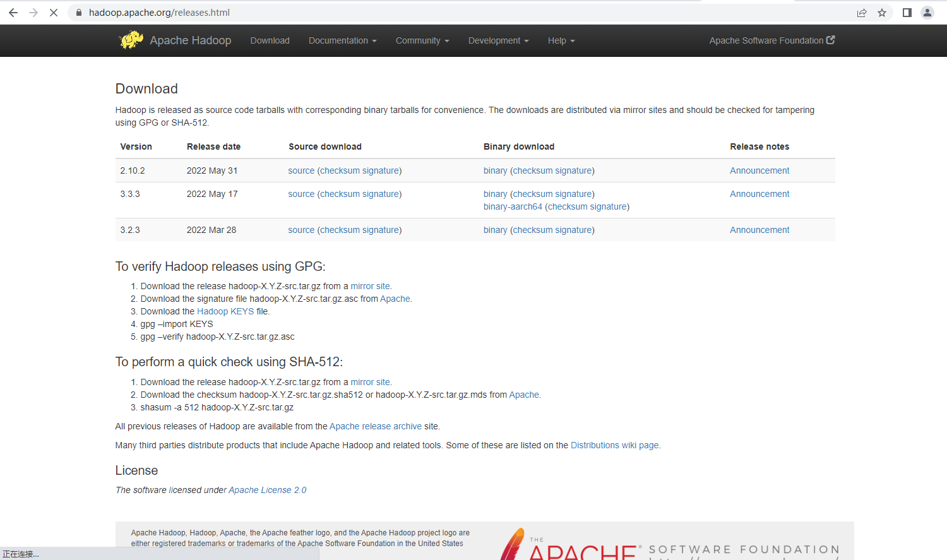Download source for version 2.10.2
The height and width of the screenshot is (560, 947).
pyautogui.click(x=301, y=170)
